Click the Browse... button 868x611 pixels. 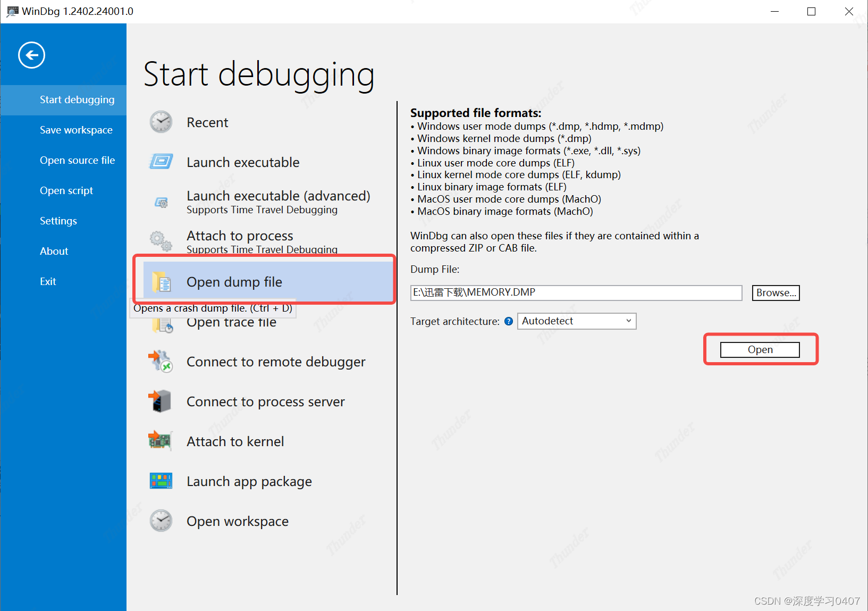point(776,293)
